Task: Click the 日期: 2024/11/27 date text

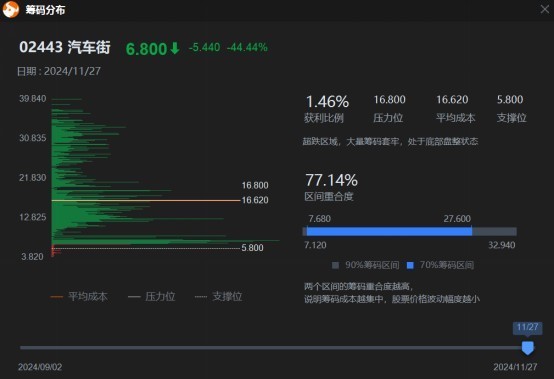Action: click(x=59, y=71)
